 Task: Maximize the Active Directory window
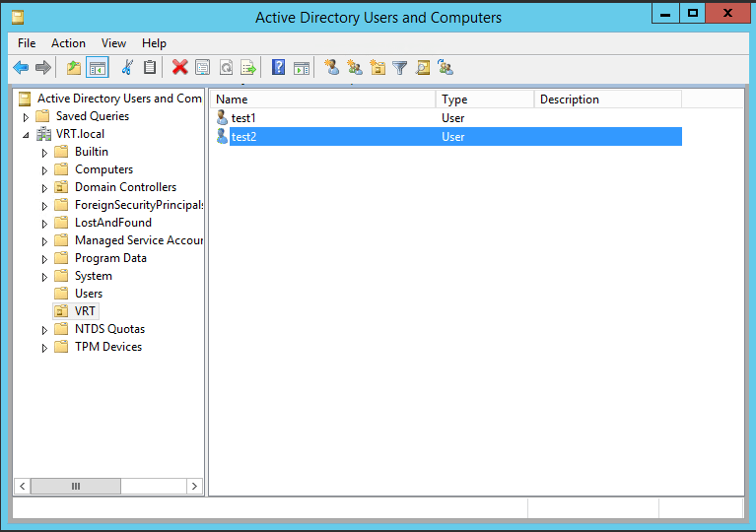(x=693, y=14)
